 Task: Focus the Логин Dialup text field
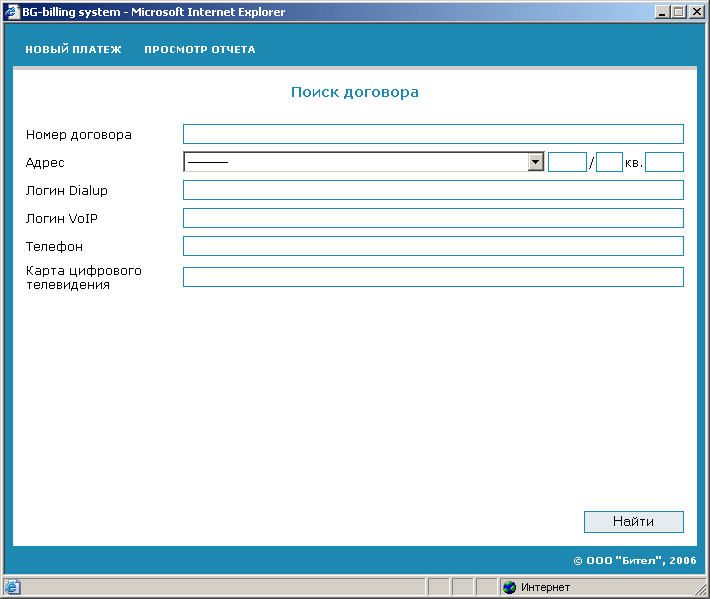pos(433,190)
